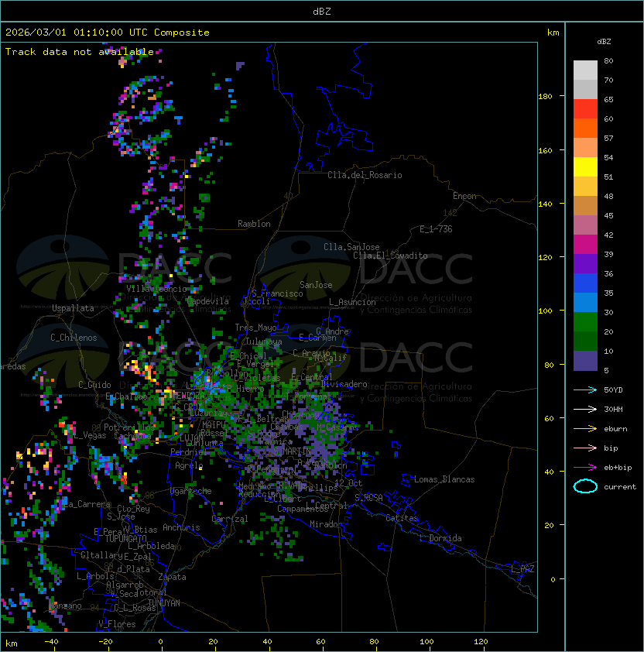
Task: Click the bright green swatch below 30
Action: (585, 321)
